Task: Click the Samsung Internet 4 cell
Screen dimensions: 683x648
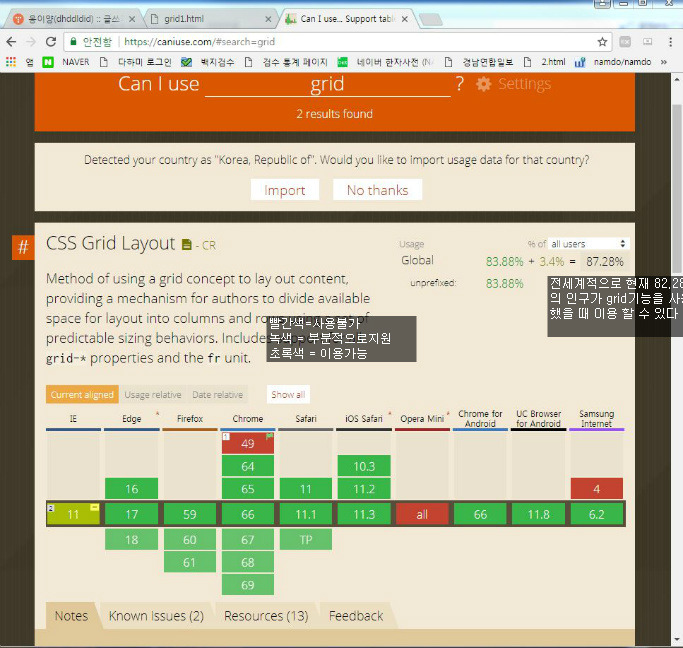Action: click(597, 489)
